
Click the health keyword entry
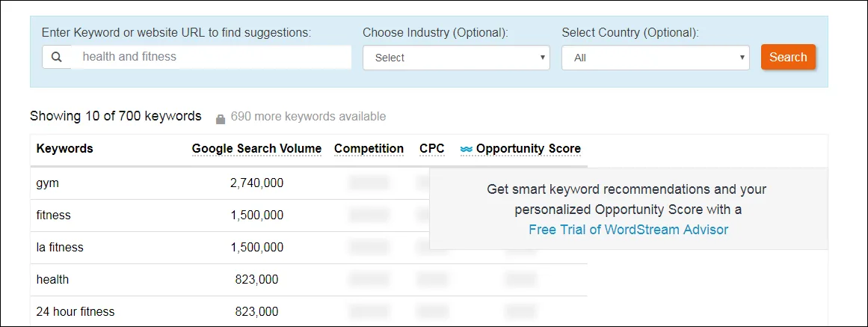coord(52,279)
